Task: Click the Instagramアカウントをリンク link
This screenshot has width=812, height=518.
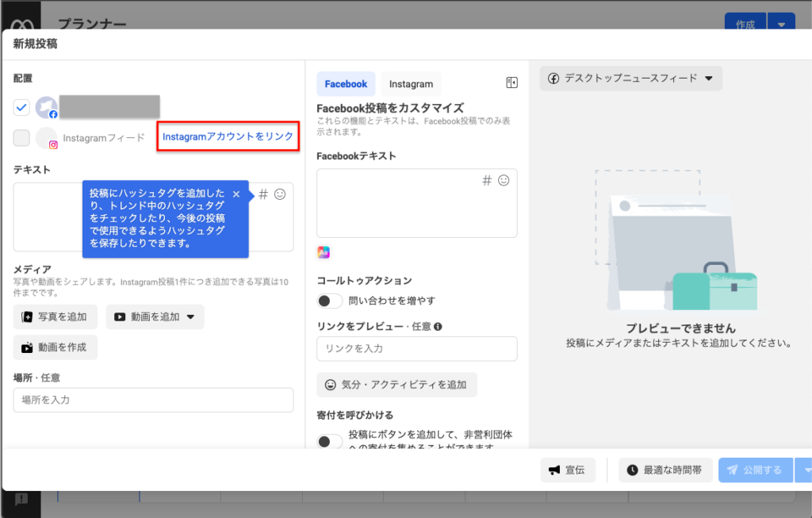Action: click(x=228, y=136)
